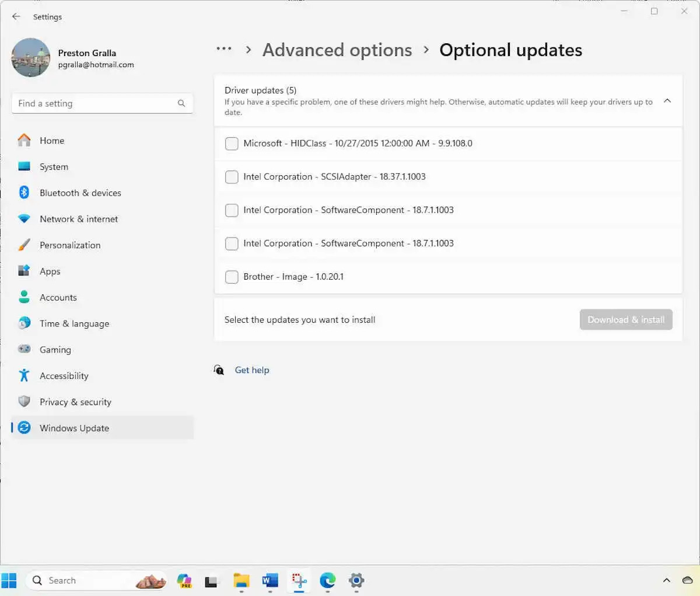The height and width of the screenshot is (596, 700).
Task: Open the Get help link
Action: [x=252, y=370]
